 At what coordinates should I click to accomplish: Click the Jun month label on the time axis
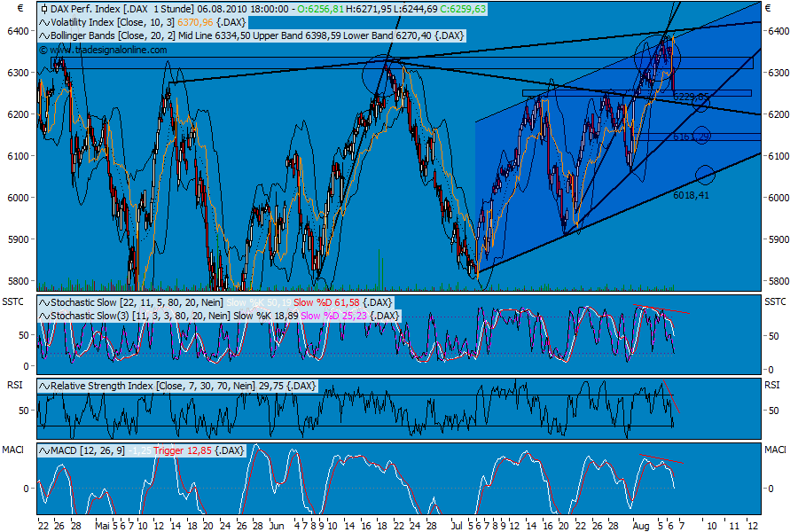[277, 526]
